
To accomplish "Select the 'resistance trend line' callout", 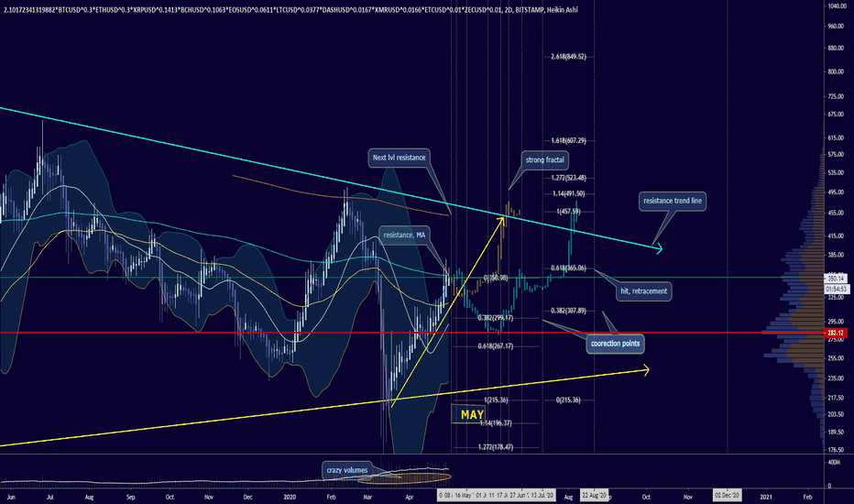I will (x=672, y=201).
